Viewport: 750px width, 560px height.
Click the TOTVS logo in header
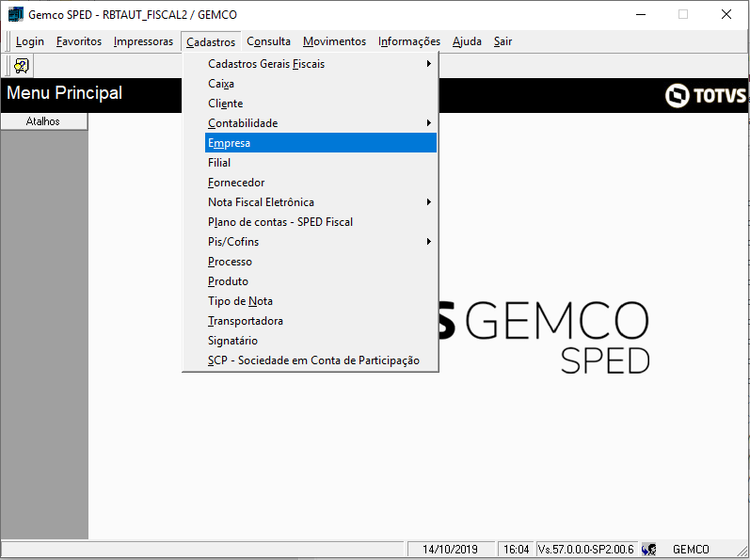(706, 95)
